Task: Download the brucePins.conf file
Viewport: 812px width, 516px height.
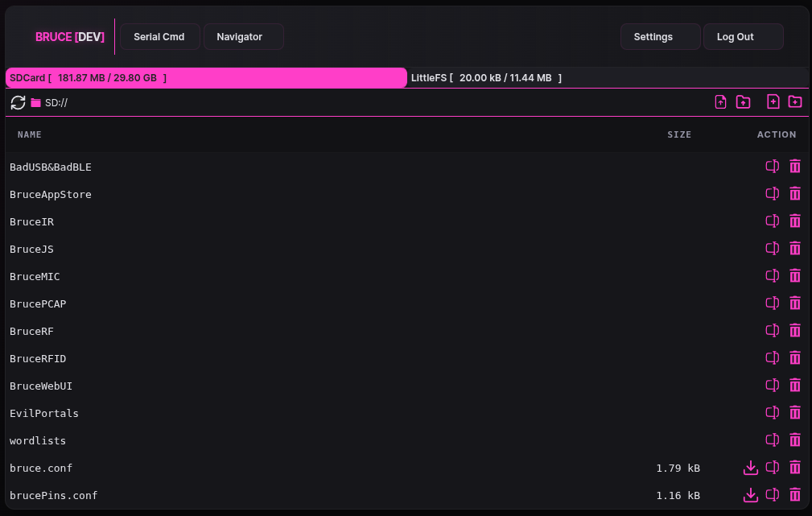Action: [750, 495]
